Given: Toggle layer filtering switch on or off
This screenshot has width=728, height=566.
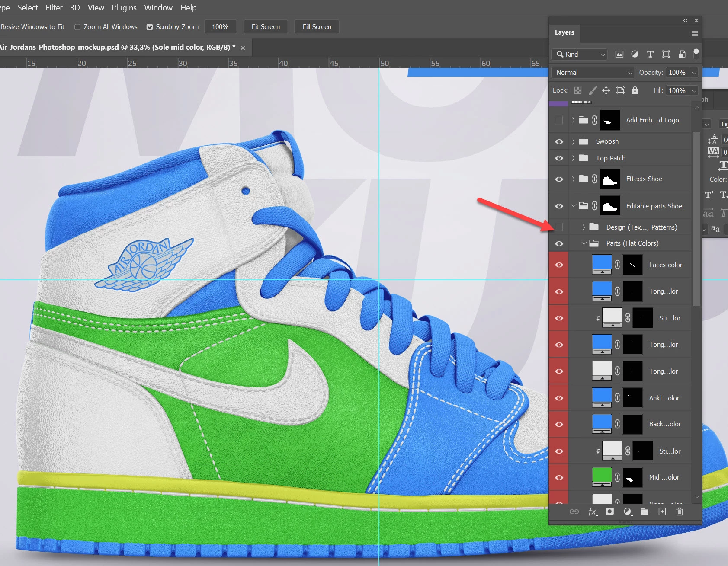Looking at the screenshot, I should tap(696, 54).
